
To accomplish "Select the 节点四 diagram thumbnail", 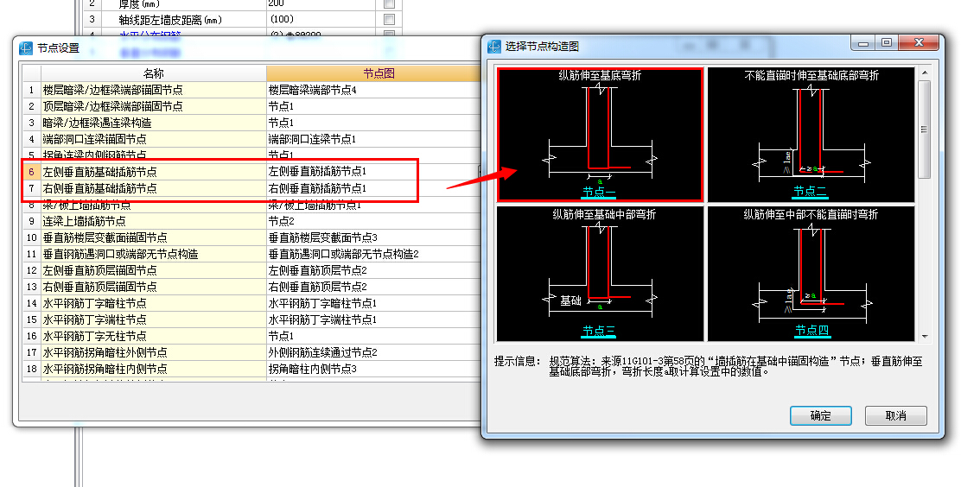I will coord(811,274).
